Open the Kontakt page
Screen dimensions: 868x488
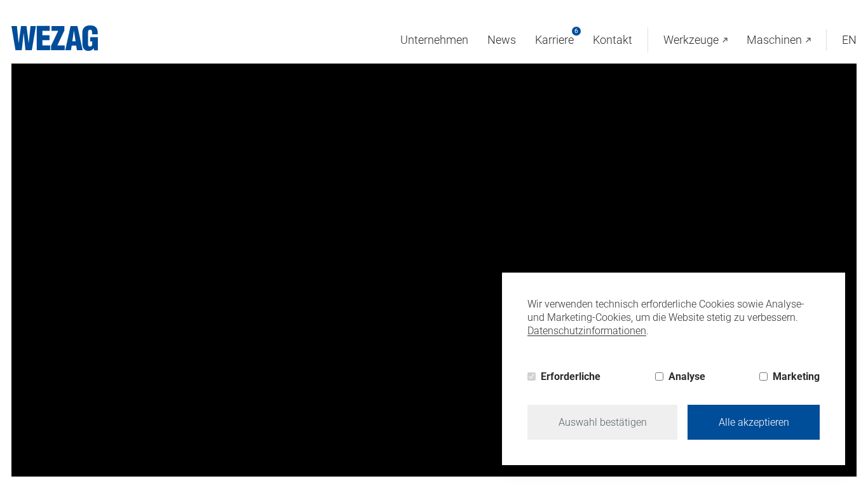point(612,40)
